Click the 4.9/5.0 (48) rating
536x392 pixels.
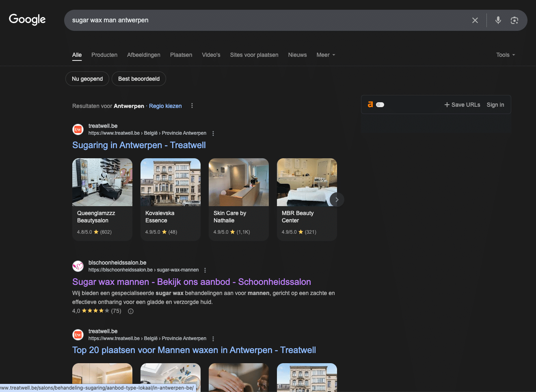pyautogui.click(x=161, y=232)
